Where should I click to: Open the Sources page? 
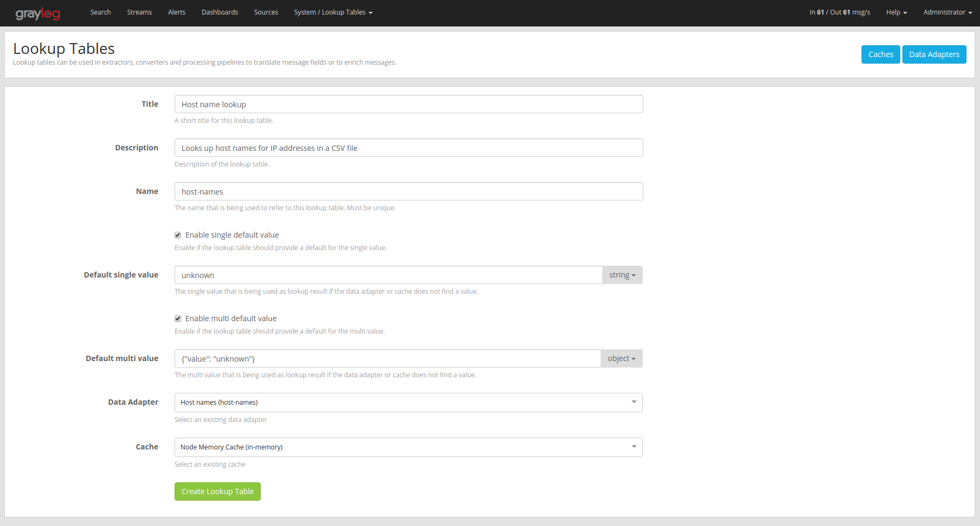coord(266,12)
